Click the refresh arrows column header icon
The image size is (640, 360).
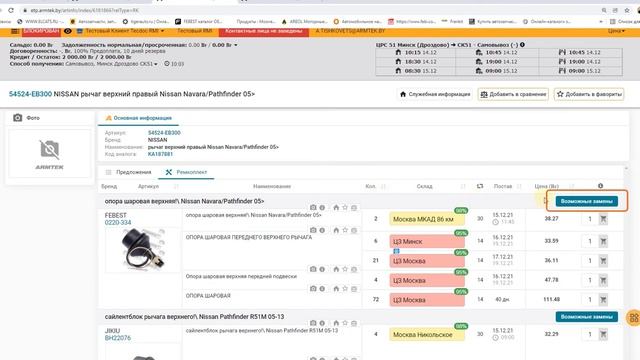[x=480, y=186]
